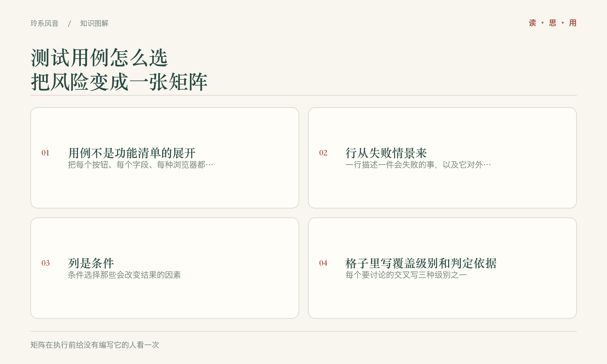Image resolution: width=607 pixels, height=364 pixels.
Task: Click the number 04 in the fourth card
Action: [x=323, y=263]
